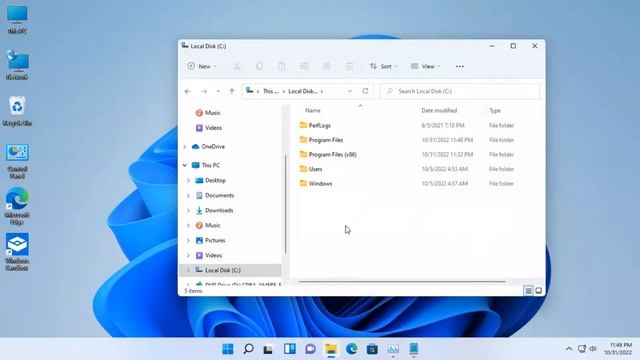Expand the Local Disk (C:) tree node

(188, 270)
